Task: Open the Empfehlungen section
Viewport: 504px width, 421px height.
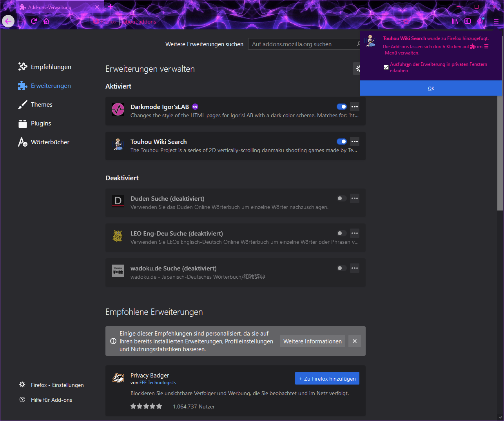Action: [x=45, y=67]
